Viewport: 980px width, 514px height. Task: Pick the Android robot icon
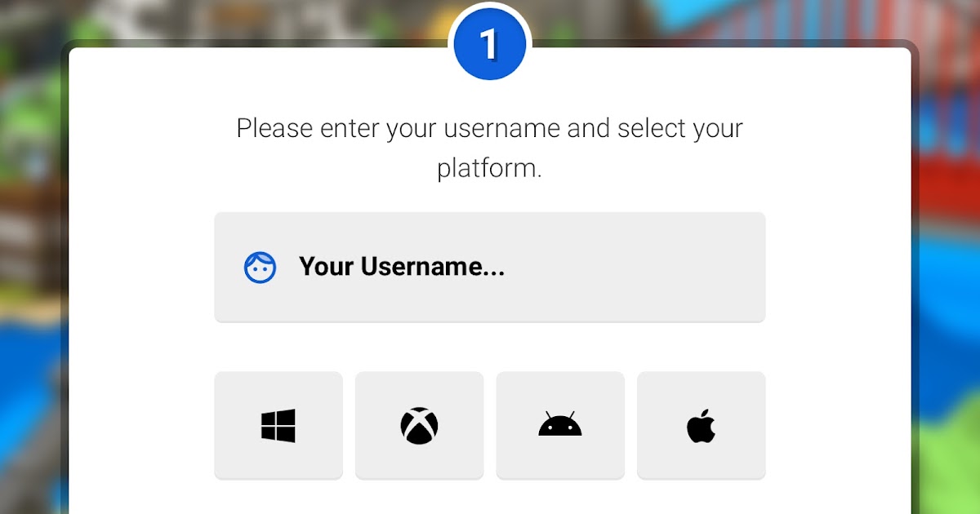(560, 424)
